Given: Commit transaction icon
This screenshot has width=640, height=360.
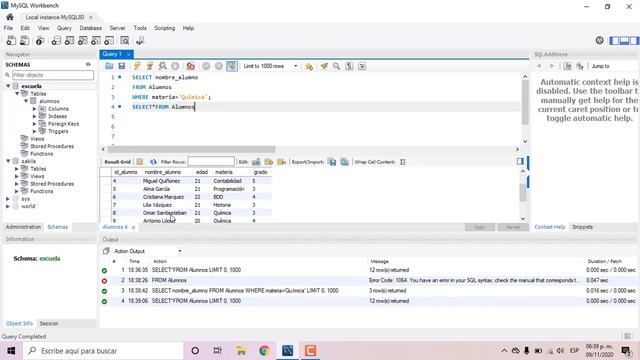Looking at the screenshot, I should coord(206,66).
